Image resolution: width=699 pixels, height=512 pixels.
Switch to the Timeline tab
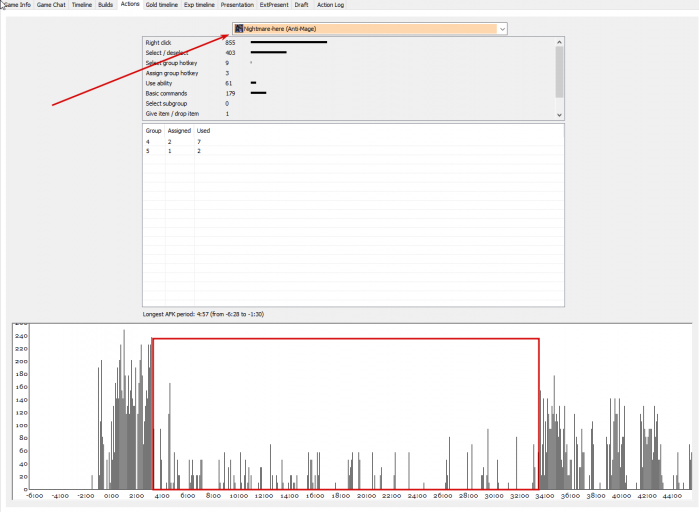pyautogui.click(x=82, y=4)
